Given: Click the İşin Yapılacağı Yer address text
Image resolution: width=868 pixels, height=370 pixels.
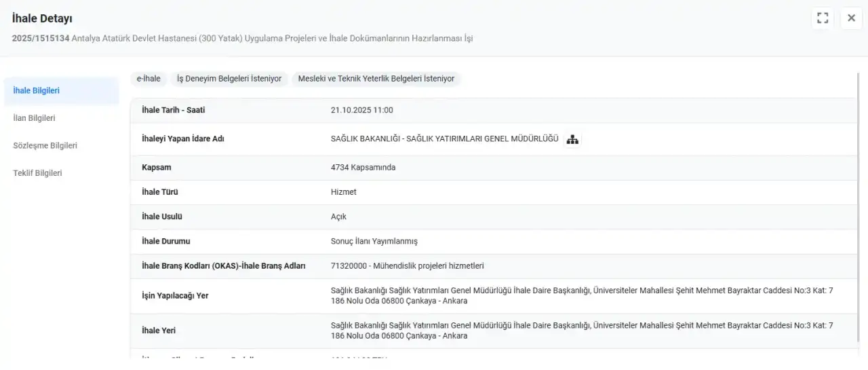Looking at the screenshot, I should pos(581,295).
